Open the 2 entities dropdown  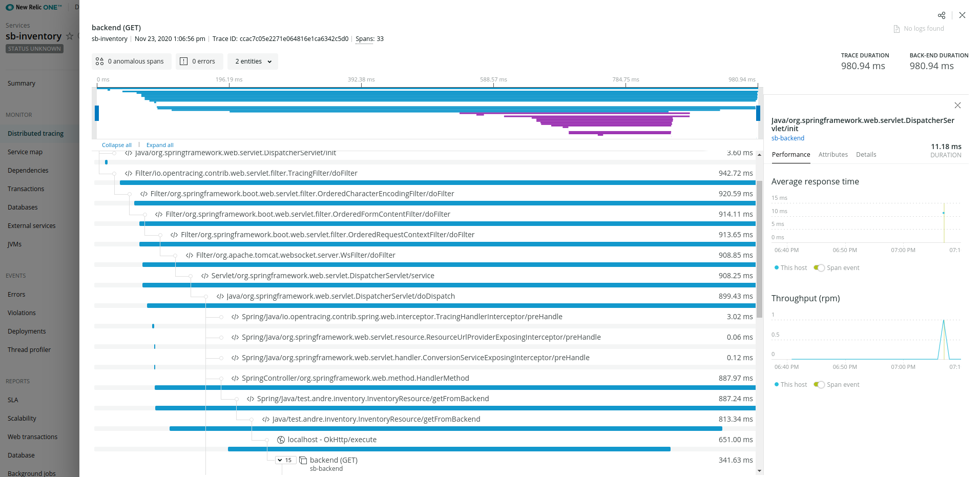tap(253, 61)
